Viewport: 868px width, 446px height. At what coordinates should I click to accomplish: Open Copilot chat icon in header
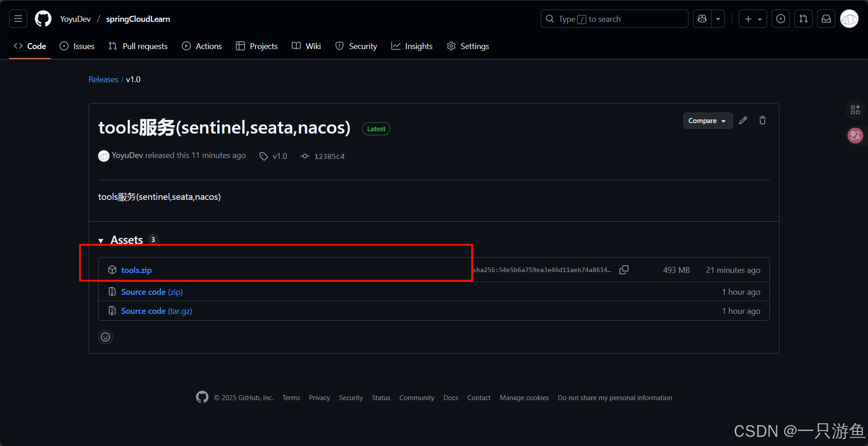702,19
